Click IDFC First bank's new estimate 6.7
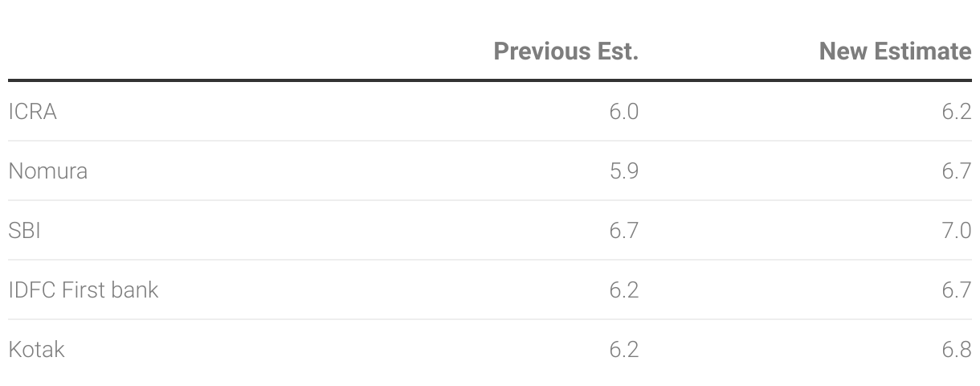Screen dimensions: 980x386 (x=957, y=290)
